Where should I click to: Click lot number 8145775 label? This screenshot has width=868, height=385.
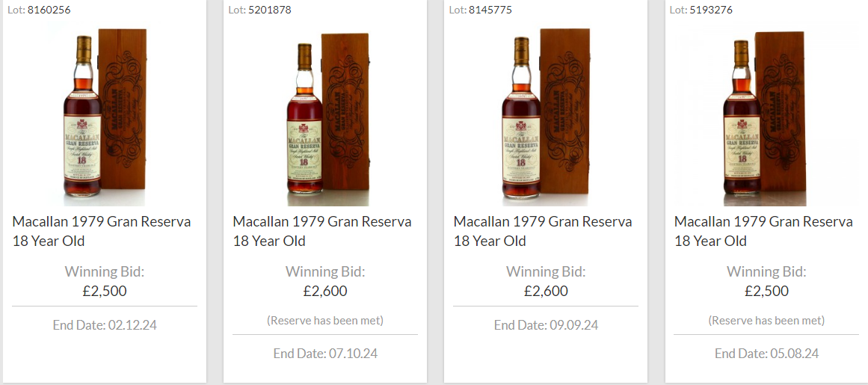pyautogui.click(x=480, y=10)
